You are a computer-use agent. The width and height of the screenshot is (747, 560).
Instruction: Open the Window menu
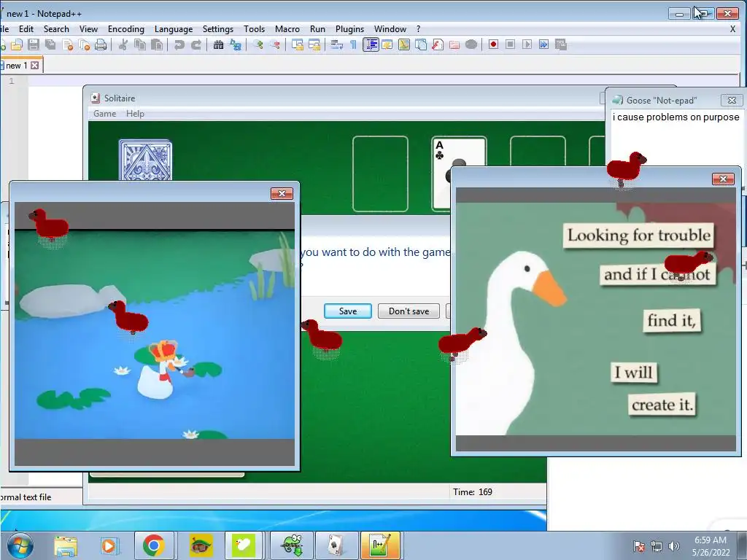(x=390, y=29)
